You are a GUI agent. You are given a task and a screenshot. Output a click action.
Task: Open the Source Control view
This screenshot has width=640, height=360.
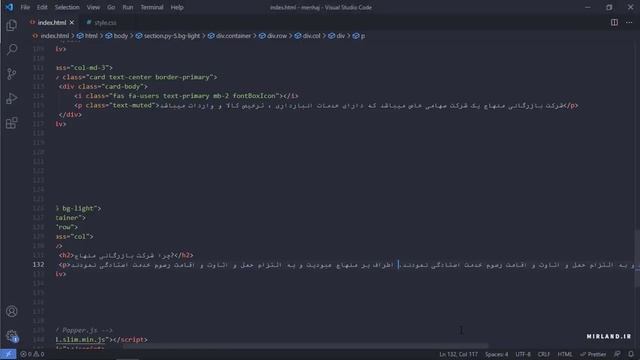(x=11, y=74)
